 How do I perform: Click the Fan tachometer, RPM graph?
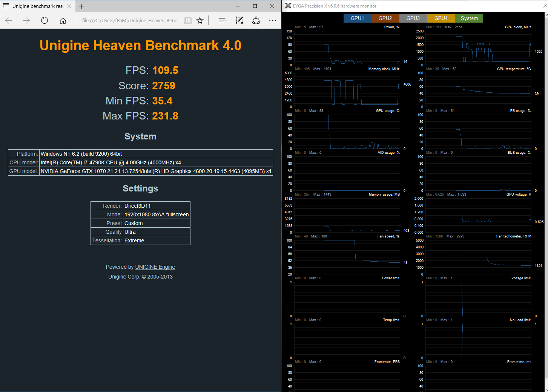(x=478, y=257)
